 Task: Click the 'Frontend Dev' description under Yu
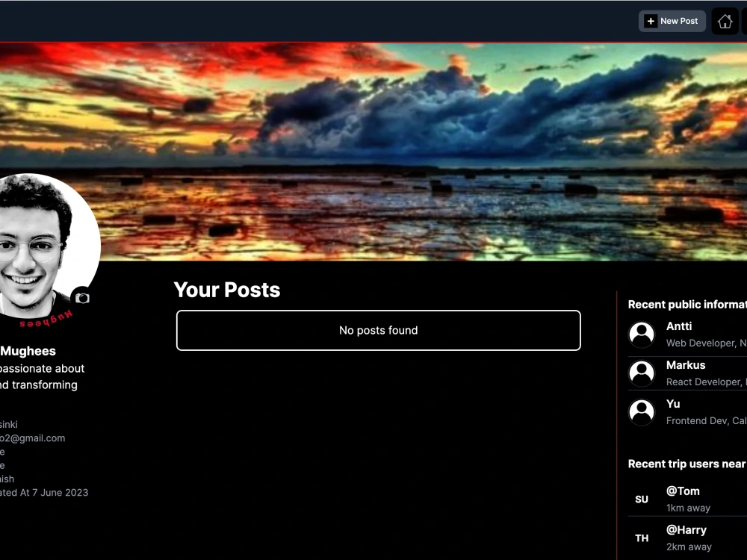click(x=707, y=420)
